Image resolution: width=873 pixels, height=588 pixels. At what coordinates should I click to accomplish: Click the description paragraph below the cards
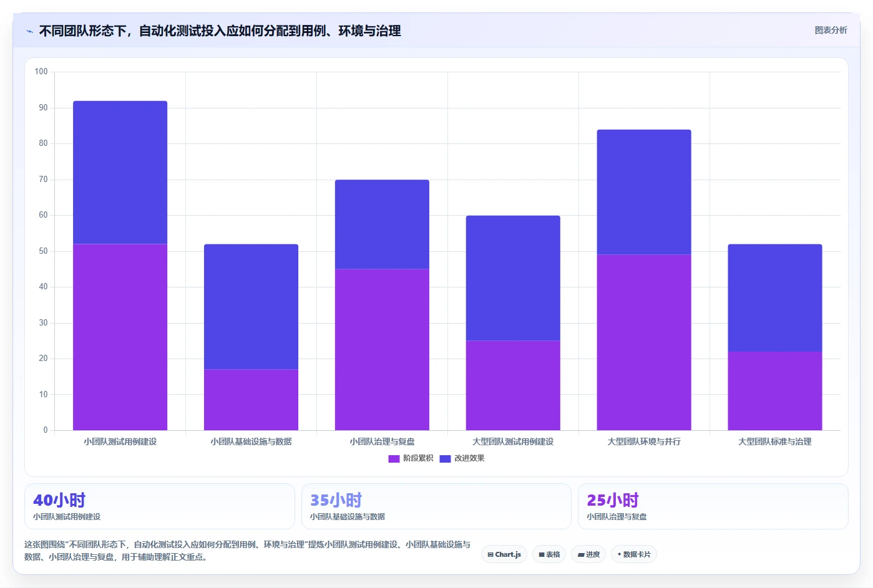(x=247, y=551)
